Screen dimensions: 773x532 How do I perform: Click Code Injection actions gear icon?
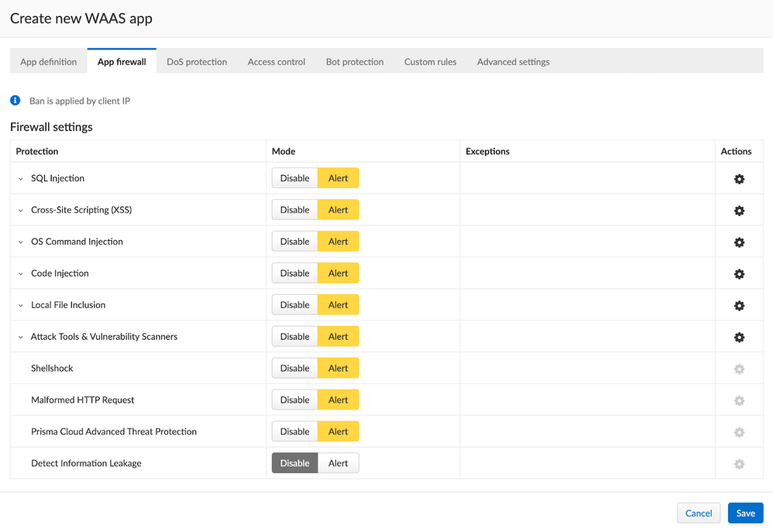[x=739, y=274]
